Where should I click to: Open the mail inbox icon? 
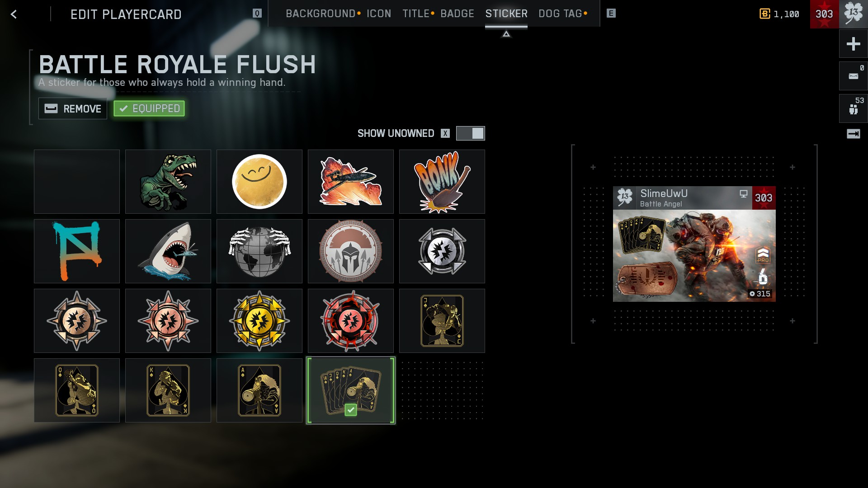(854, 76)
